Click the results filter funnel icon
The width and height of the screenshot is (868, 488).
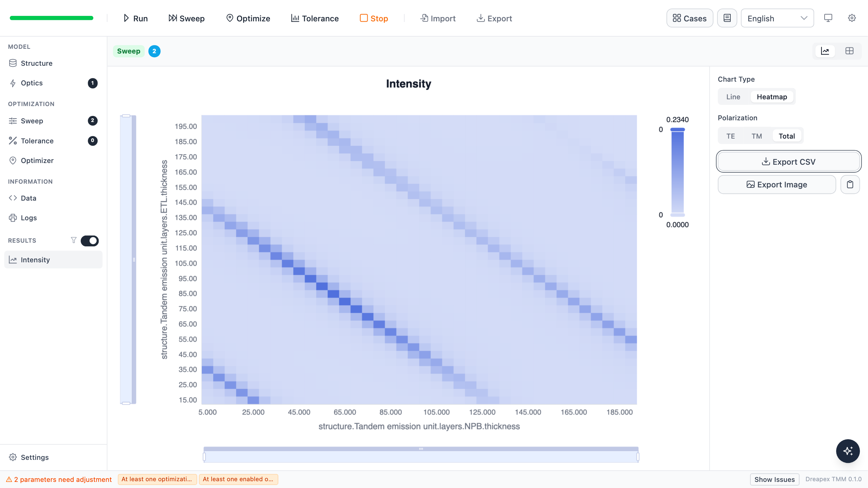coord(74,240)
